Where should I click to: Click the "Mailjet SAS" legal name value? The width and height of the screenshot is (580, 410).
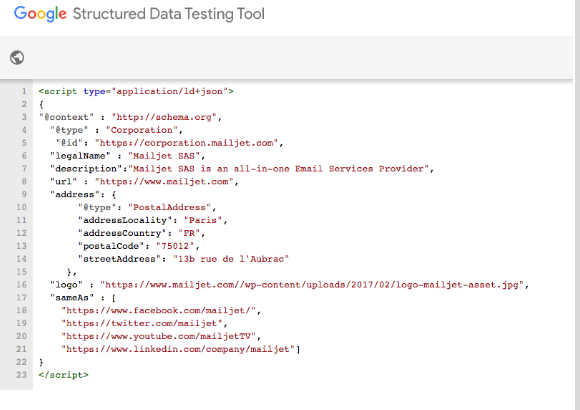pyautogui.click(x=164, y=156)
